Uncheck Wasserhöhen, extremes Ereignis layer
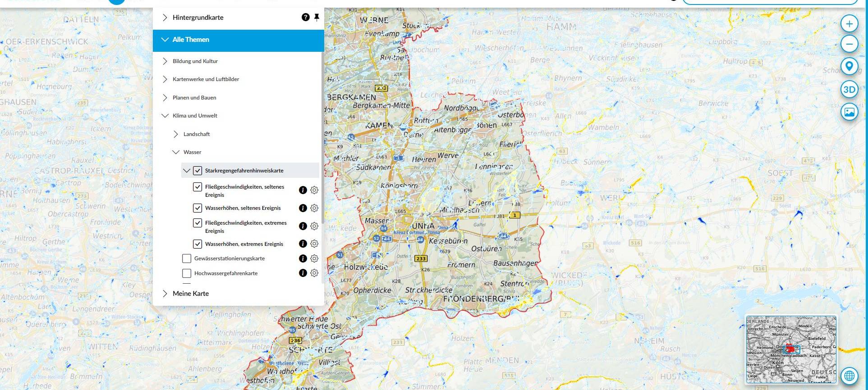This screenshot has height=390, width=868. click(197, 244)
